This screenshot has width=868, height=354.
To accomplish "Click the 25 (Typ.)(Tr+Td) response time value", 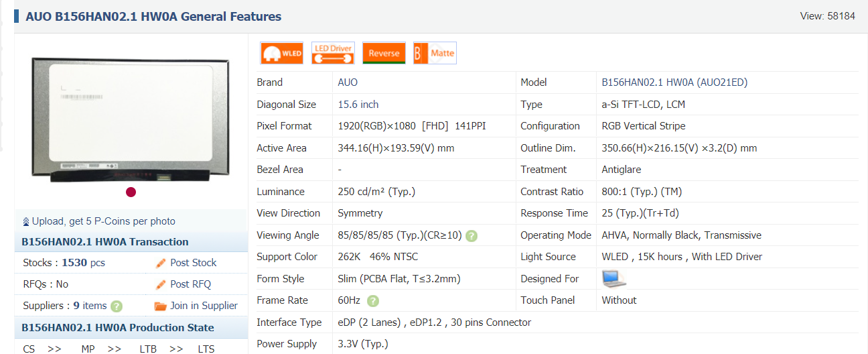I will pyautogui.click(x=642, y=213).
